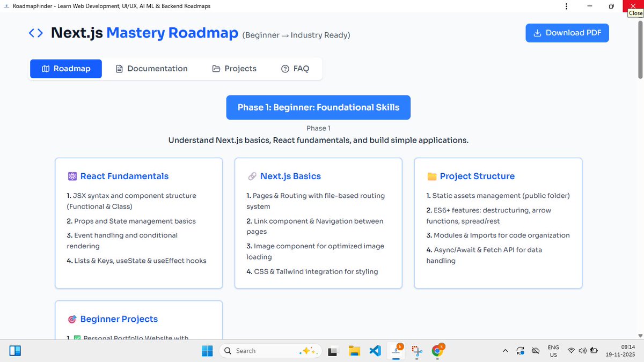This screenshot has height=362, width=644.
Task: Open the Projects tab
Action: click(x=234, y=69)
